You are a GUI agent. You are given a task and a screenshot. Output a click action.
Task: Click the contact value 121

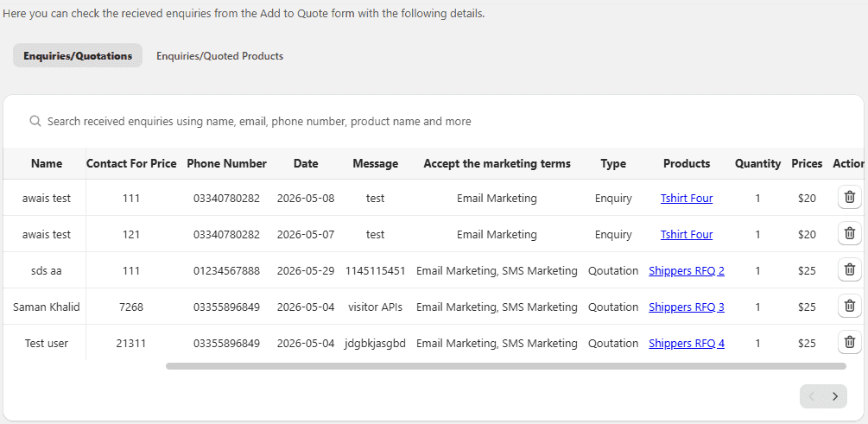tap(131, 235)
